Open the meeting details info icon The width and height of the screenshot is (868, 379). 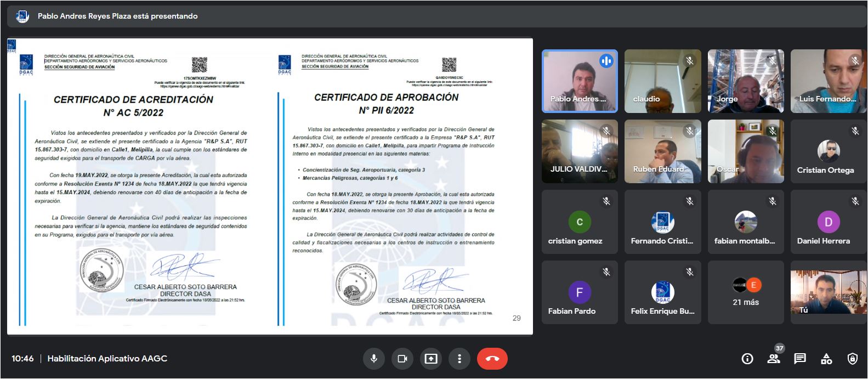point(747,359)
